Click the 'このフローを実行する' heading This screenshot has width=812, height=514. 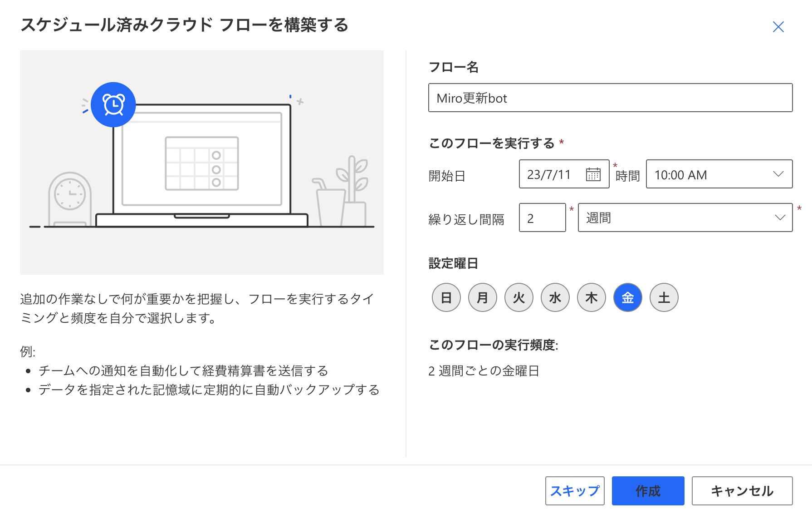point(492,143)
